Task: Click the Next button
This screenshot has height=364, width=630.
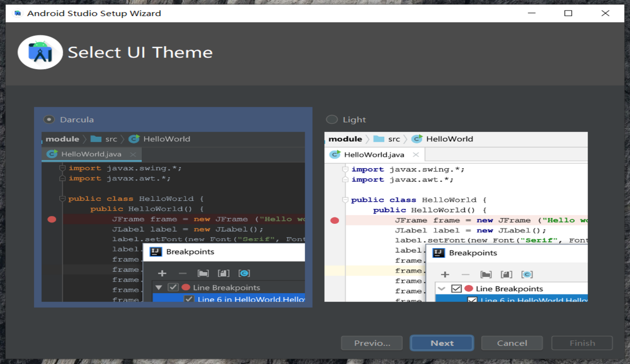Action: 441,343
